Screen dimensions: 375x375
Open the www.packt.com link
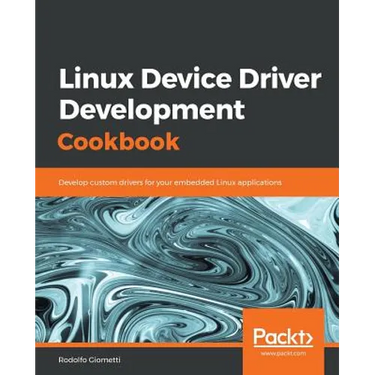pos(283,353)
